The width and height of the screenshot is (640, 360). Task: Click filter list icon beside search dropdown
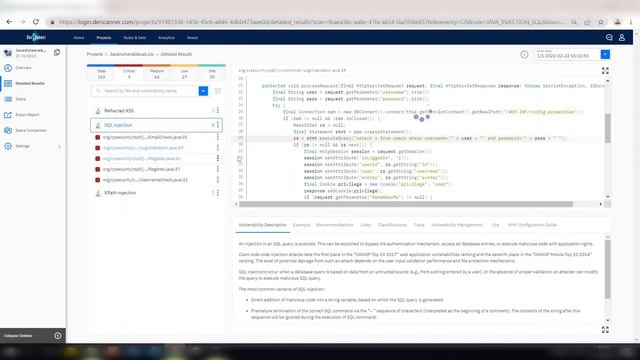pyautogui.click(x=218, y=91)
